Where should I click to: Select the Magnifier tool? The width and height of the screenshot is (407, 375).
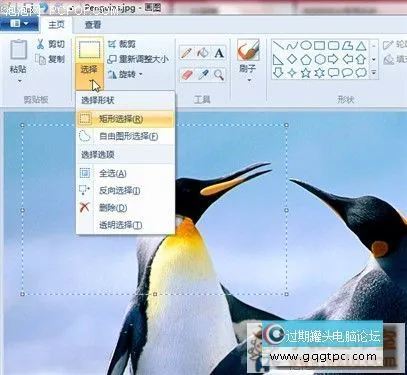[x=219, y=74]
